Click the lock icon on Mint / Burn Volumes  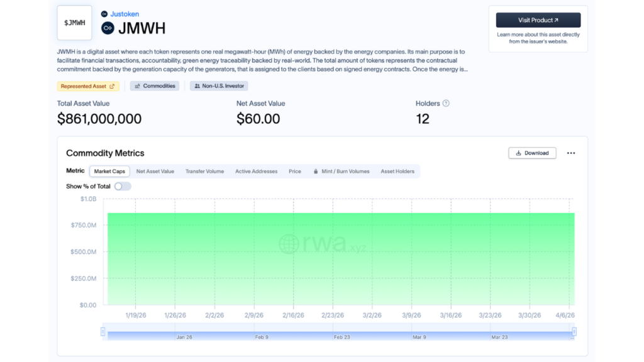pyautogui.click(x=316, y=171)
